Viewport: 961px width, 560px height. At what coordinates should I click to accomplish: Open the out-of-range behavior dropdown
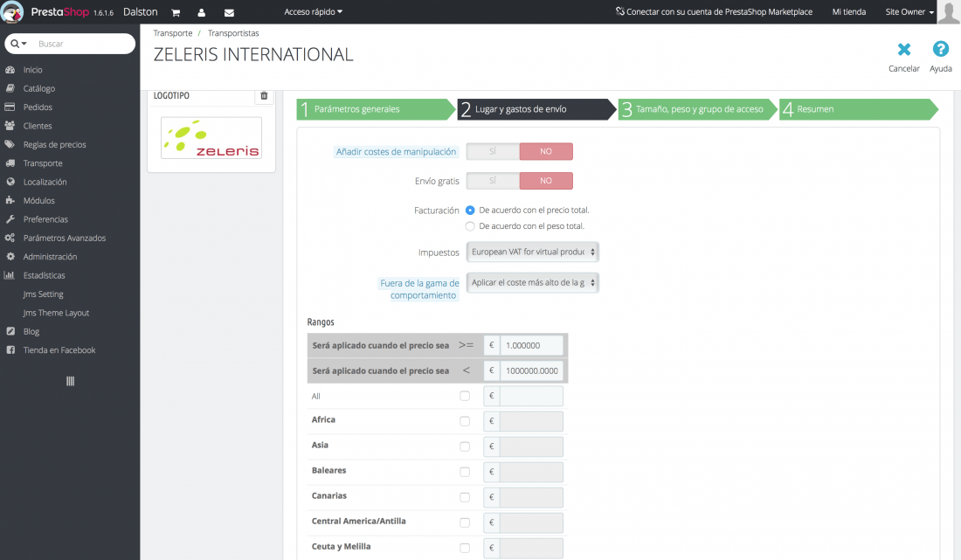[x=533, y=282]
